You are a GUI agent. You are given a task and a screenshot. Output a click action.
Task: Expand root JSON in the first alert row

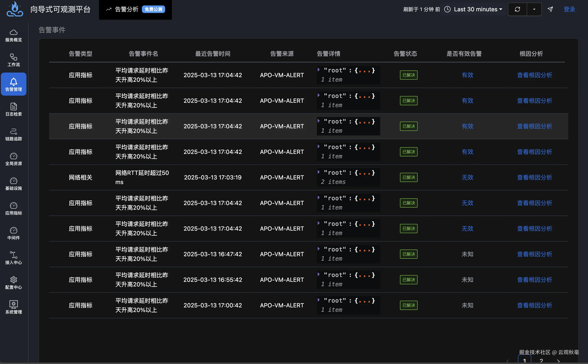[319, 70]
